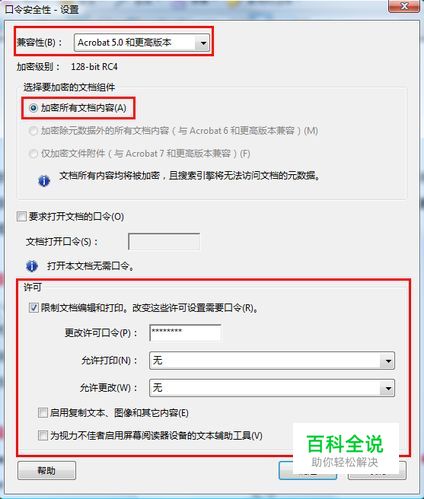Open the 兼容性 dropdown arrow
This screenshot has width=424, height=499.
coord(203,43)
